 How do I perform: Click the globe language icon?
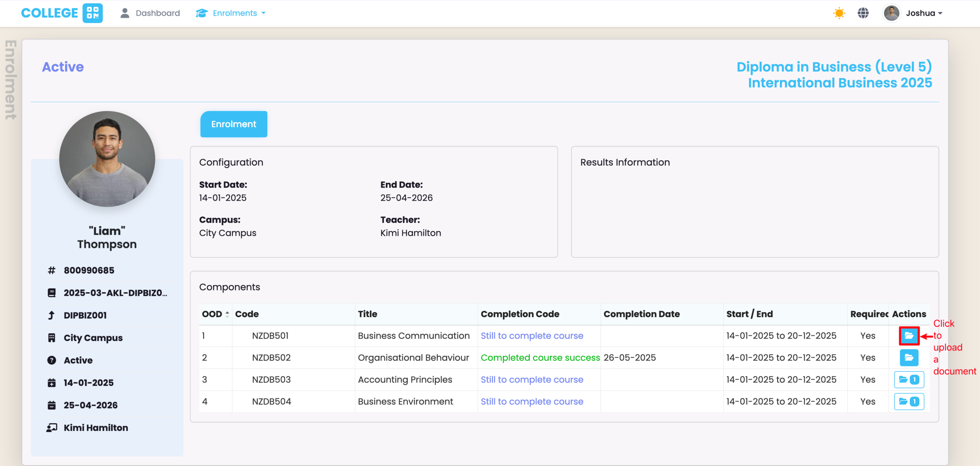coord(863,13)
